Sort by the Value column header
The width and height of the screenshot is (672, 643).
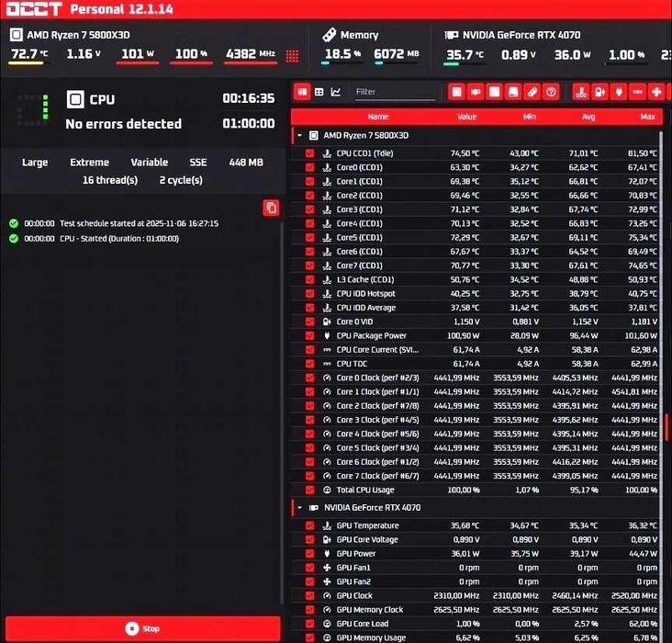466,117
